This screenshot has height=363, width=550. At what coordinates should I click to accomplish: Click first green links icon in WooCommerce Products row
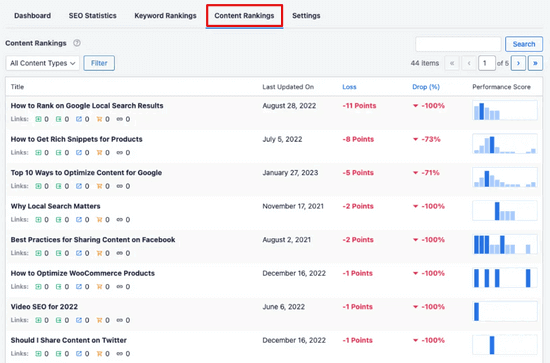pyautogui.click(x=38, y=287)
